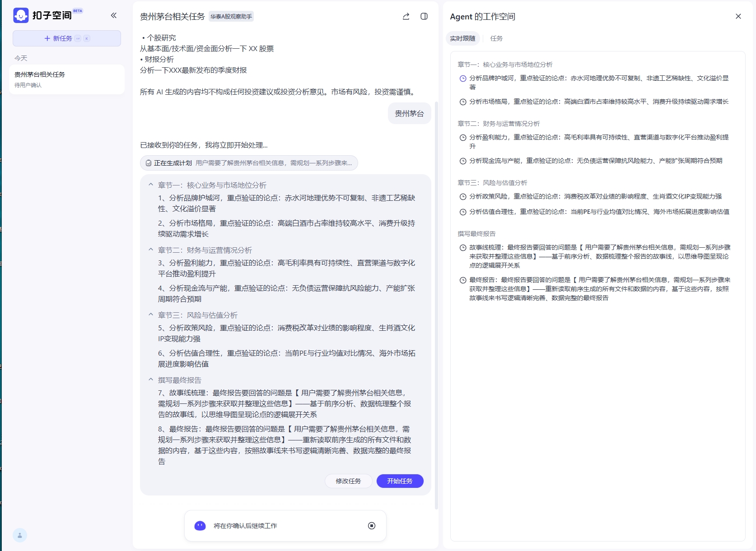Click the 扣子空间 logo icon
This screenshot has height=551, width=756.
click(21, 15)
